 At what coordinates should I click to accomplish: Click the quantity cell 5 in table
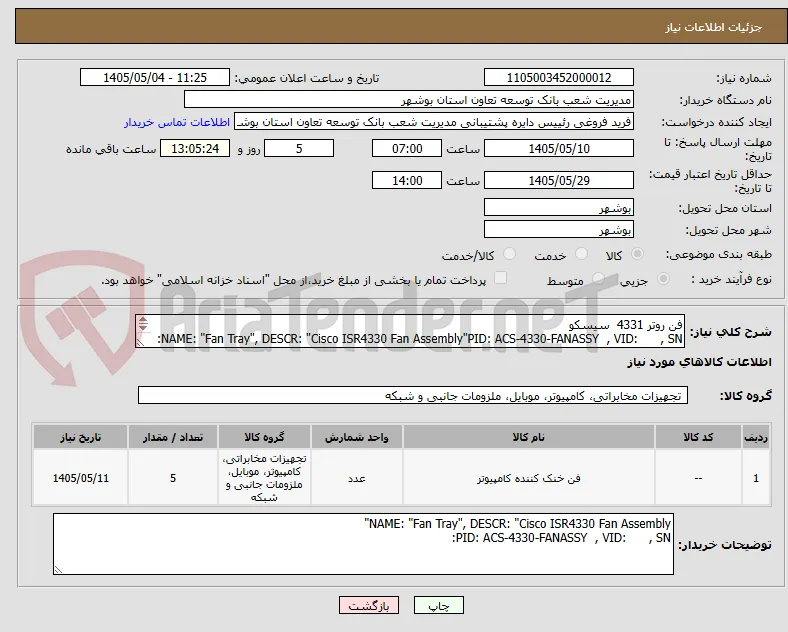click(173, 478)
